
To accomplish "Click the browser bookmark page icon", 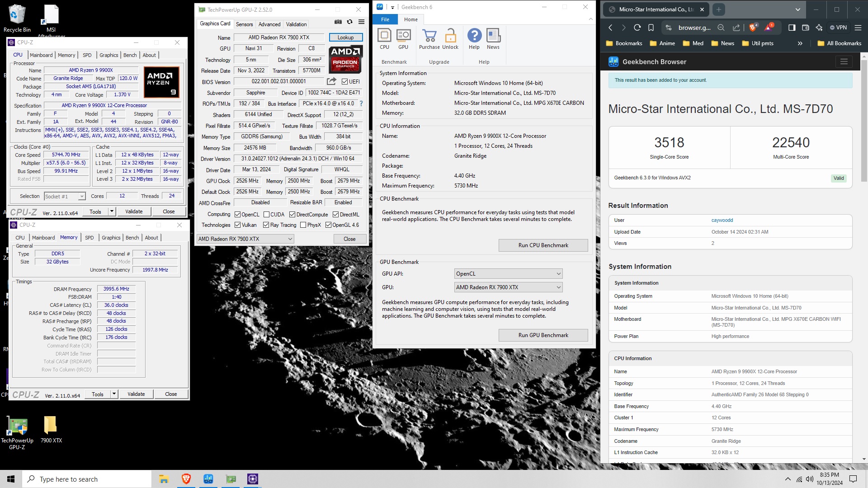I will tap(651, 28).
